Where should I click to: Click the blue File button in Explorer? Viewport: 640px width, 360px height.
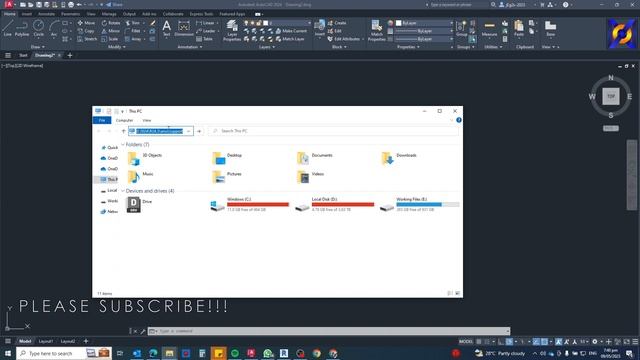tap(102, 120)
